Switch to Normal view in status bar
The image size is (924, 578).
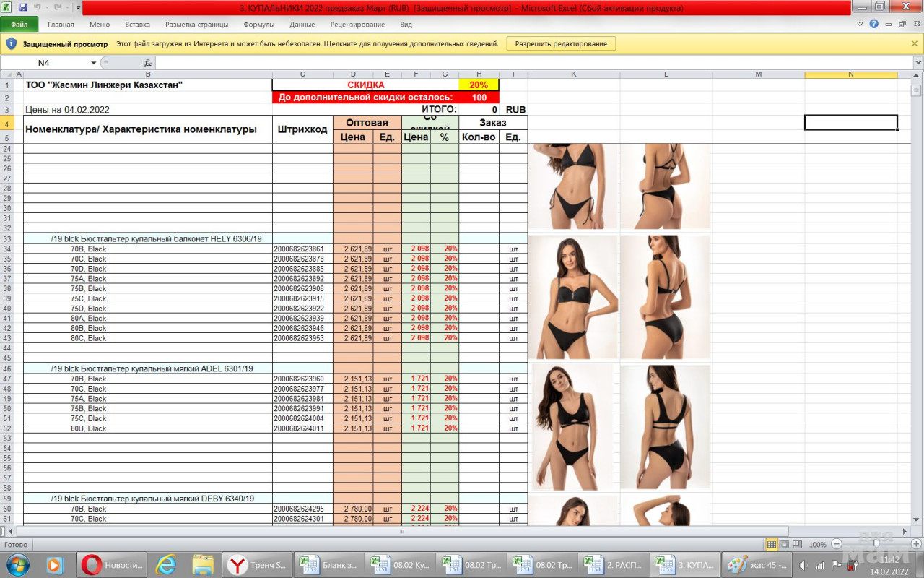[x=772, y=544]
